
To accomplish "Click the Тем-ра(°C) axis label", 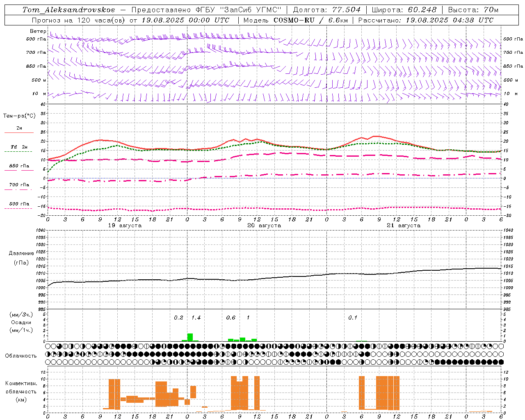I will (19, 116).
